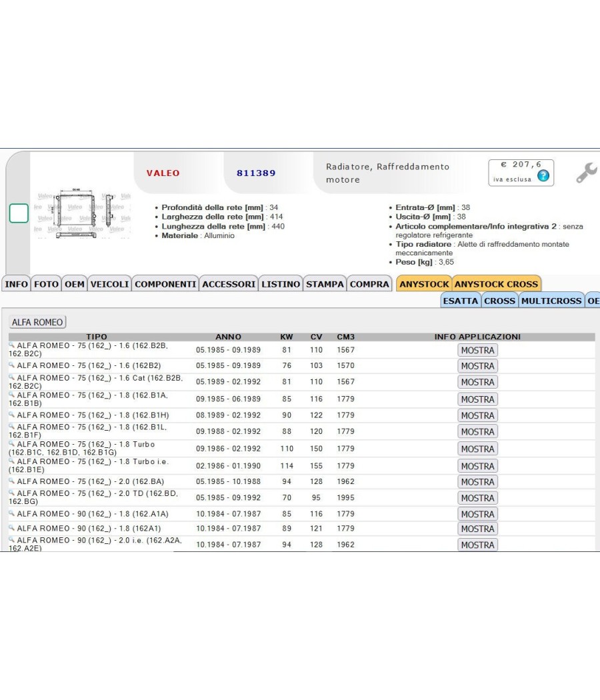This screenshot has width=600, height=700.
Task: Click year range '09.1986 - 02.1992'
Action: pos(228,449)
